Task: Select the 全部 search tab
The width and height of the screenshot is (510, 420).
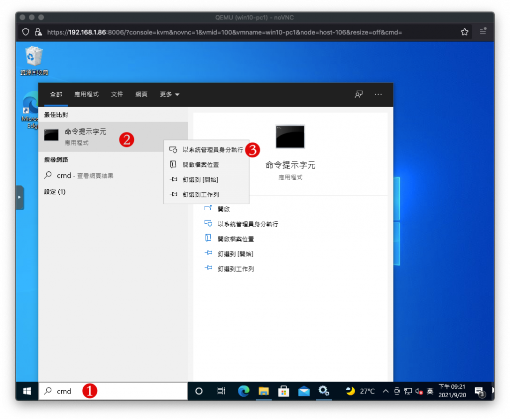Action: coord(56,94)
